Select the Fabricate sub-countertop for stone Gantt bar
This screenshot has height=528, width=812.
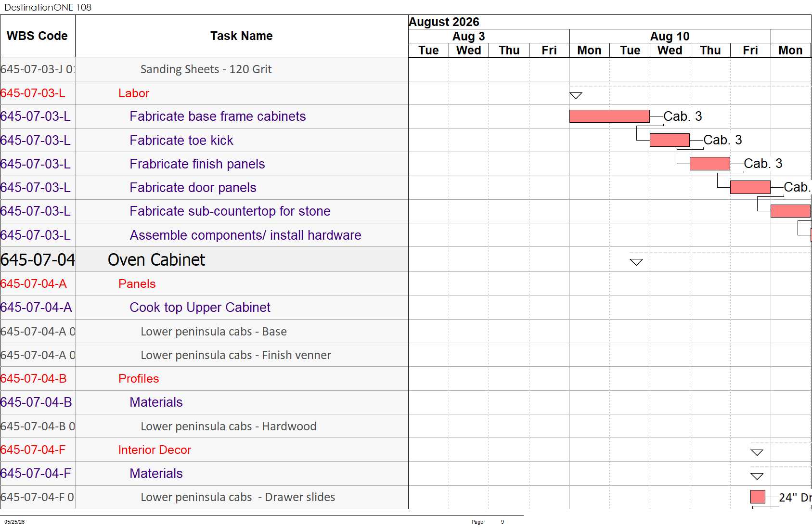(x=791, y=211)
